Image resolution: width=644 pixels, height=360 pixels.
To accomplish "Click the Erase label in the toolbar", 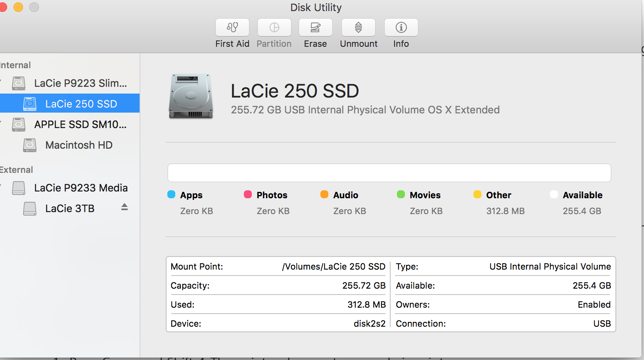I will pyautogui.click(x=316, y=44).
